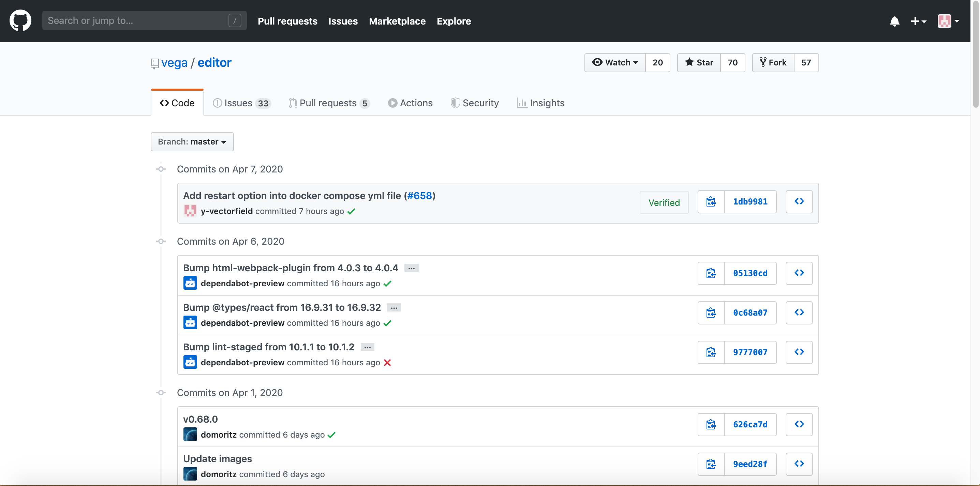Open pull request #658 link
The image size is (980, 486).
pos(420,196)
